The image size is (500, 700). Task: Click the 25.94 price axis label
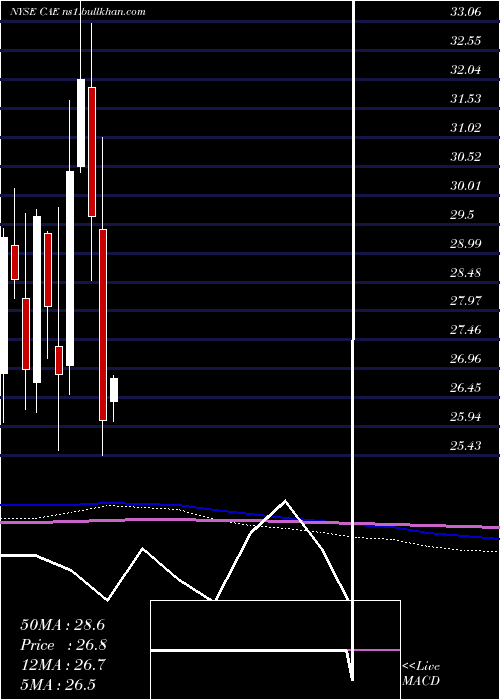(466, 417)
